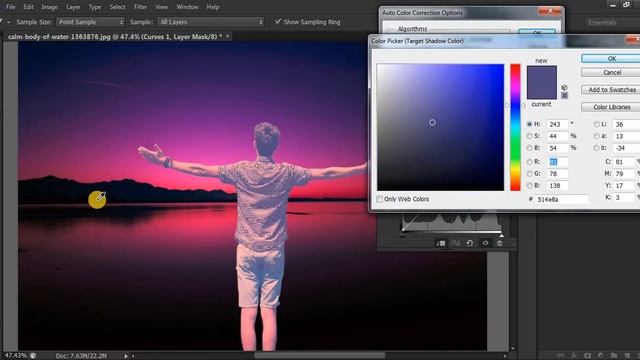Enable the Only Web Colors checkbox
The width and height of the screenshot is (640, 360).
coord(380,199)
